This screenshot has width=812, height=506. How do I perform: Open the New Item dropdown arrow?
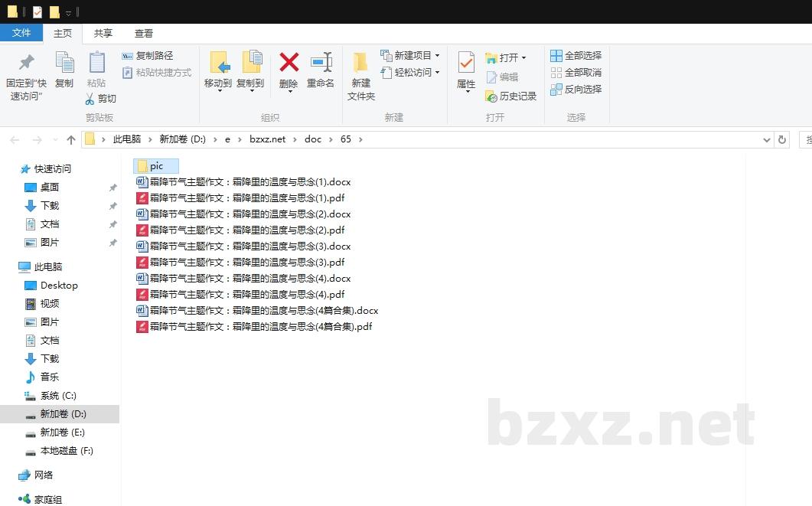(x=437, y=56)
